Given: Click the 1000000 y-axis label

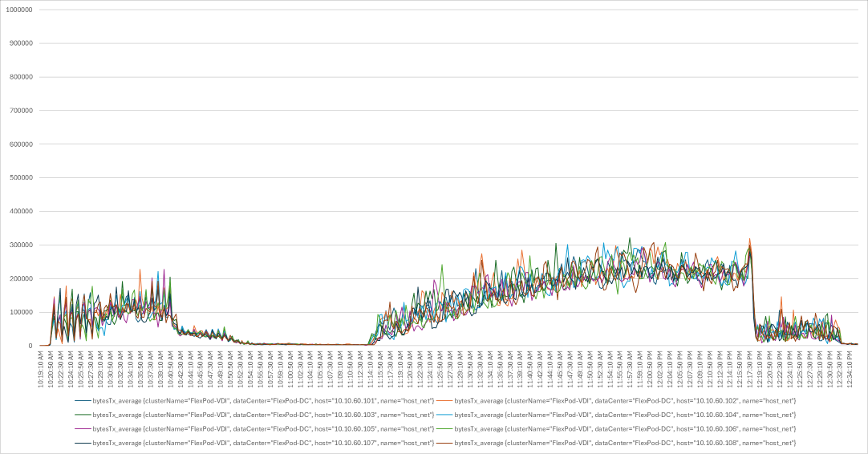Looking at the screenshot, I should coord(18,10).
